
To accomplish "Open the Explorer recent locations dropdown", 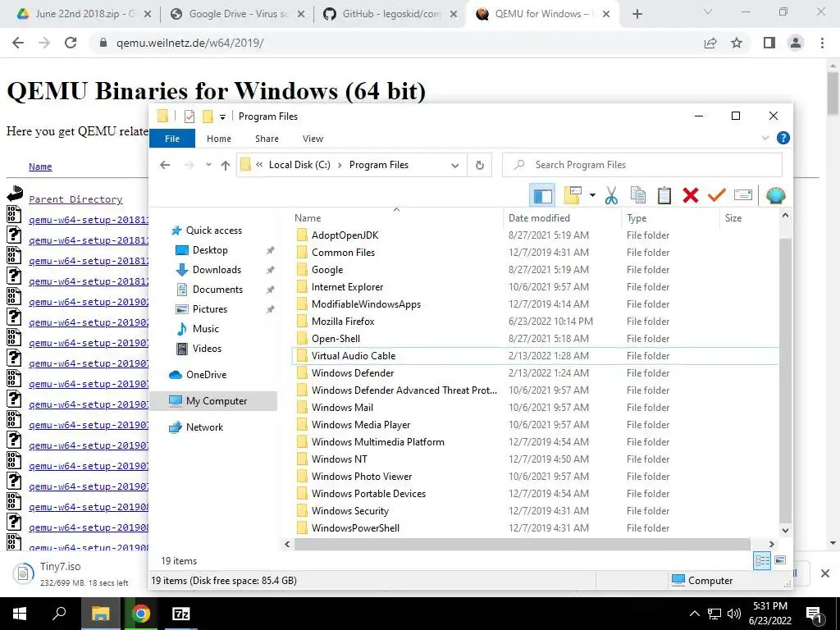I will click(x=208, y=165).
